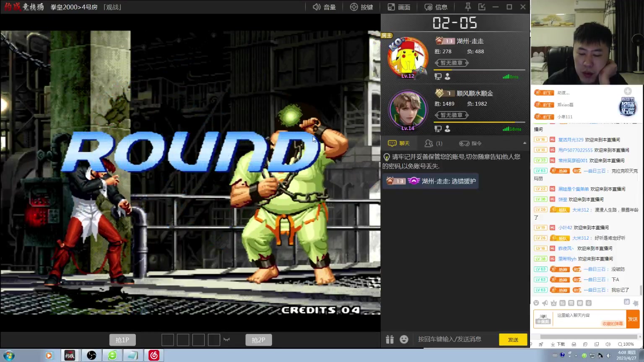This screenshot has height=362, width=644.
Task: Click the 未佩戴 fan badge selector
Action: [x=543, y=319]
